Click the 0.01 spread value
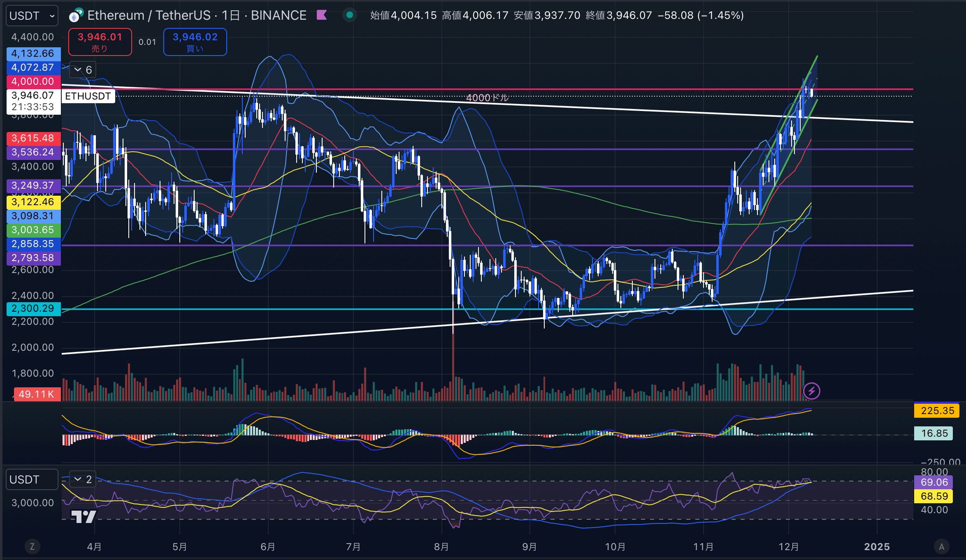Screen dimensions: 966x560 point(147,42)
